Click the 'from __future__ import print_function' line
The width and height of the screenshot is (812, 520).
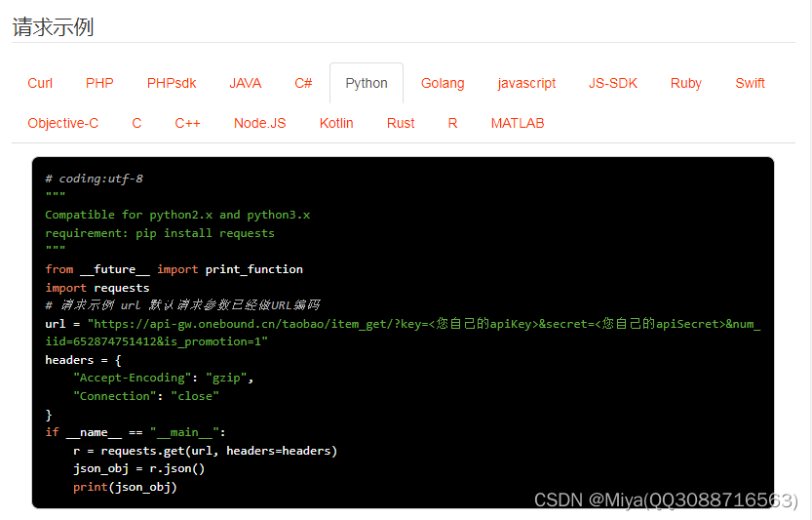[174, 269]
